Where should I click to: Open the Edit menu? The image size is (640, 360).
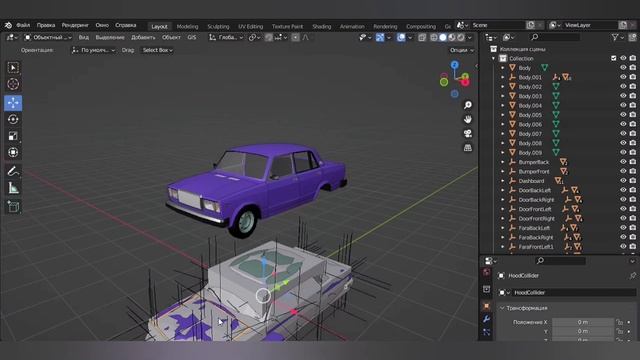pyautogui.click(x=46, y=25)
